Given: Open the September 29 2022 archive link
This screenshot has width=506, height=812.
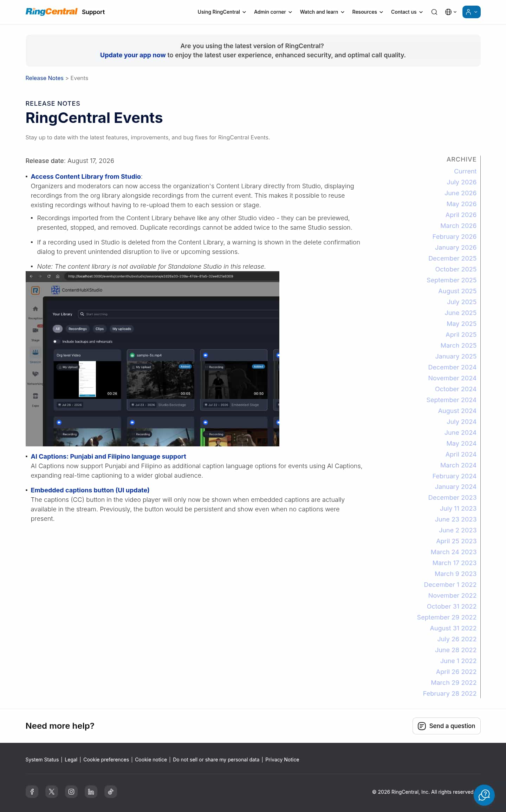Looking at the screenshot, I should (447, 617).
